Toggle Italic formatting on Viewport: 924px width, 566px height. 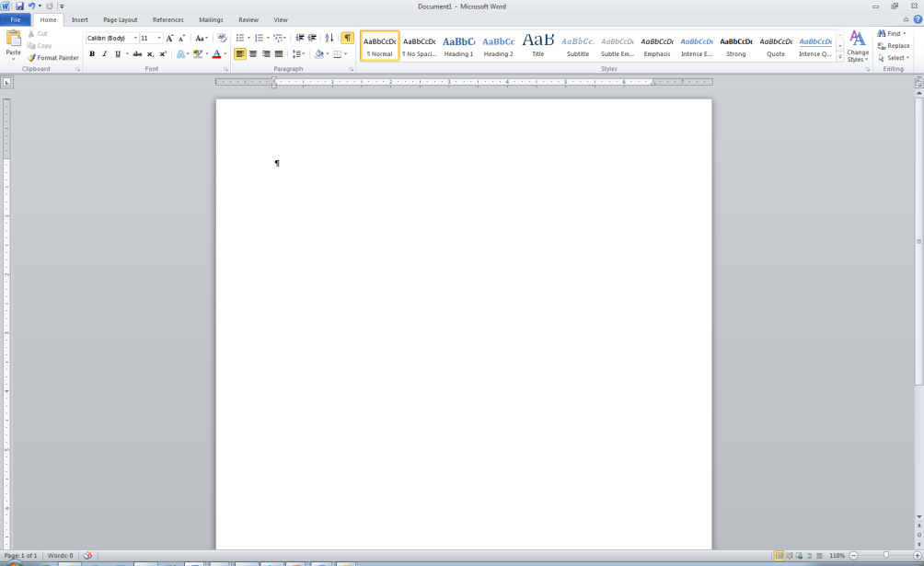point(105,54)
